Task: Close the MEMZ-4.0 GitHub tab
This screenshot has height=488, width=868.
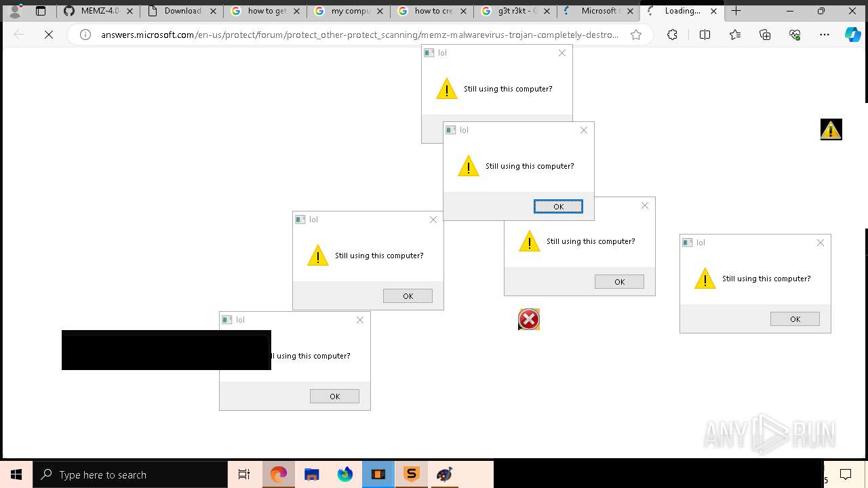Action: point(130,11)
